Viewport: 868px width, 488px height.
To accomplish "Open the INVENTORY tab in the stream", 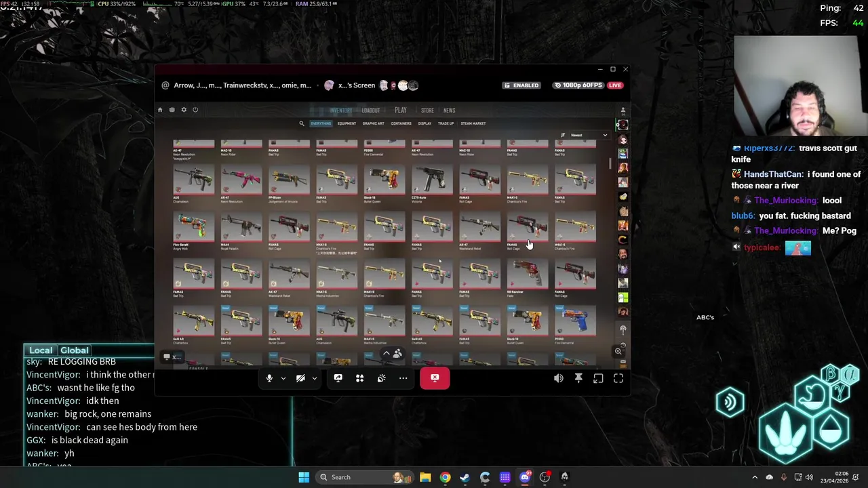I will [x=341, y=110].
